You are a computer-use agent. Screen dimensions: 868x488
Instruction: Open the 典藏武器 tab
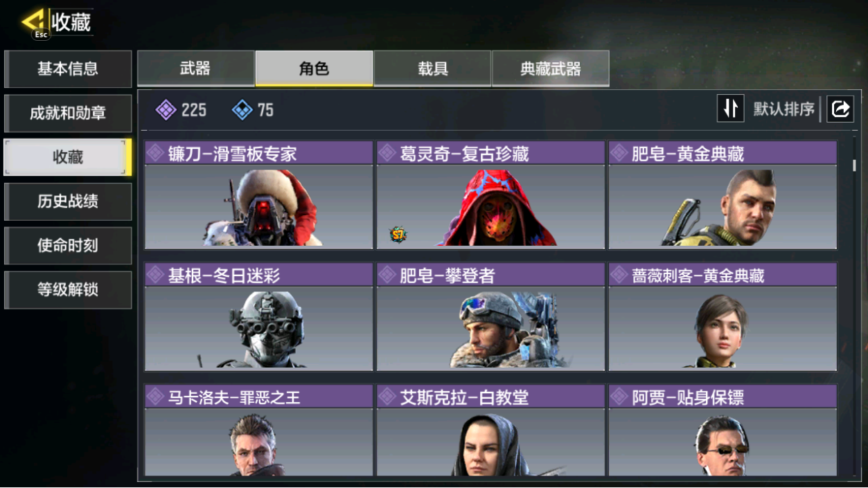pos(551,69)
